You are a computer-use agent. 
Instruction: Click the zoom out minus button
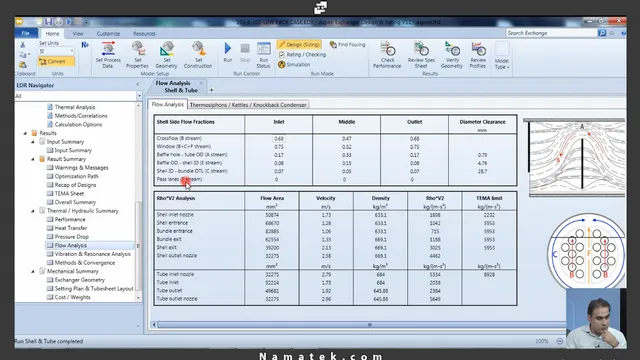click(560, 341)
